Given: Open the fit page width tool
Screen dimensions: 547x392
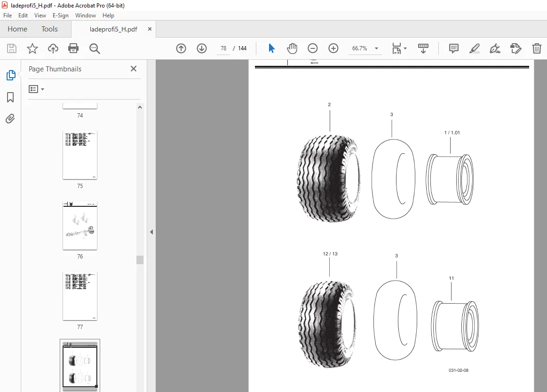Looking at the screenshot, I should pyautogui.click(x=396, y=48).
